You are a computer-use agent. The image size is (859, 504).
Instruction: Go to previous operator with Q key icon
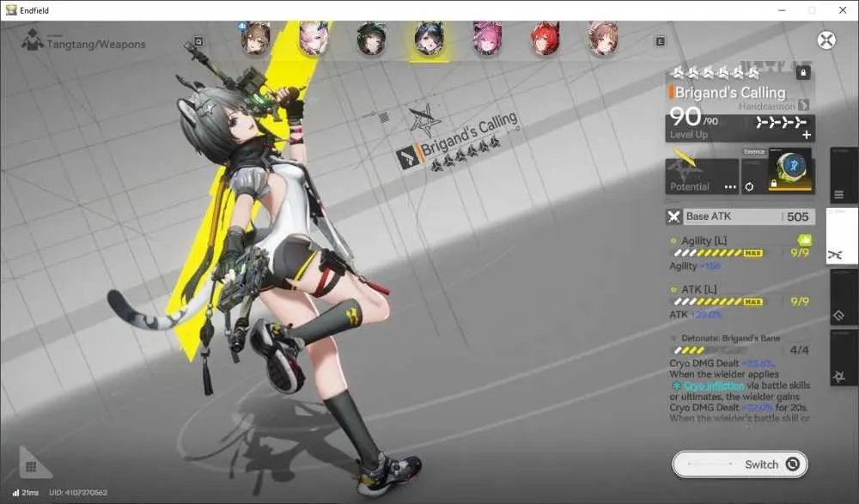[198, 41]
